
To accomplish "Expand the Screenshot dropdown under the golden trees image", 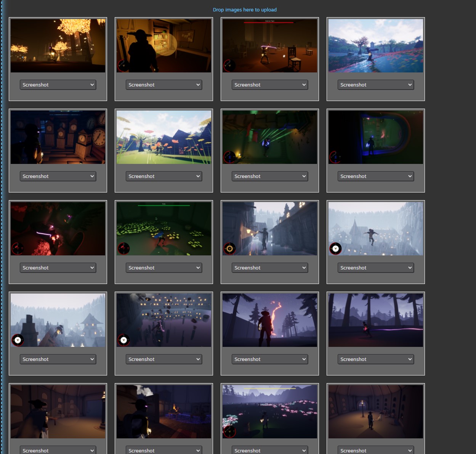I will pos(58,85).
